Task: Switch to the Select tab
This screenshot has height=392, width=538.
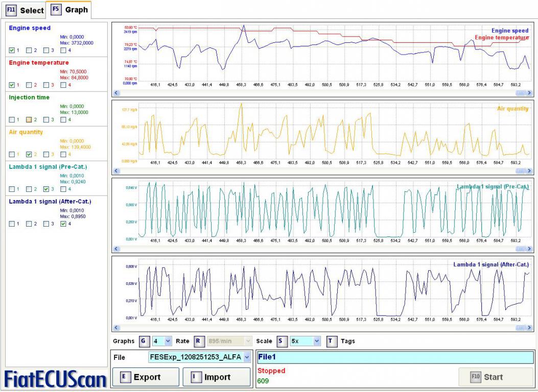Action: pos(25,10)
